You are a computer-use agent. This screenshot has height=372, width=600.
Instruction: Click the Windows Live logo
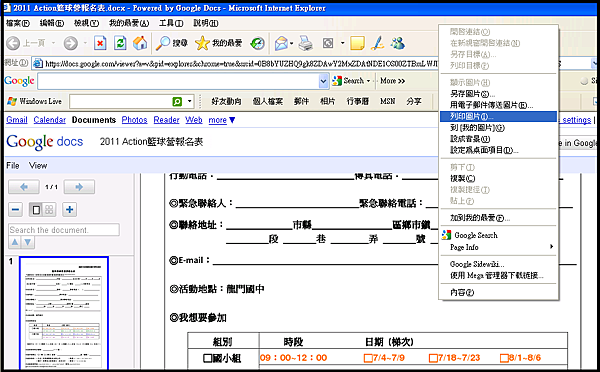coord(34,101)
